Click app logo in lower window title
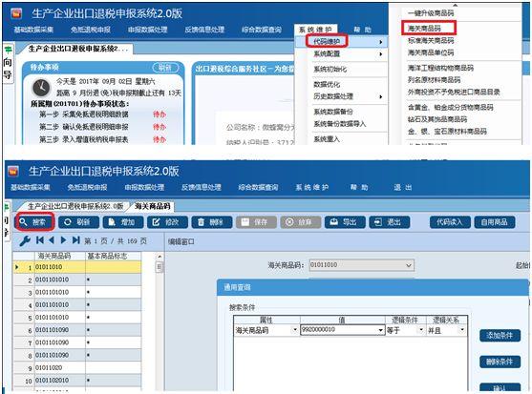 point(12,172)
